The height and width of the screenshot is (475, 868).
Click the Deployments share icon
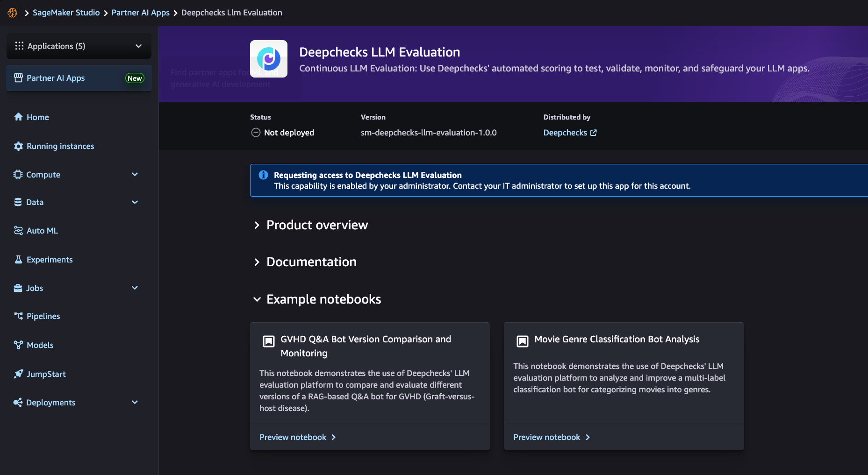click(18, 403)
